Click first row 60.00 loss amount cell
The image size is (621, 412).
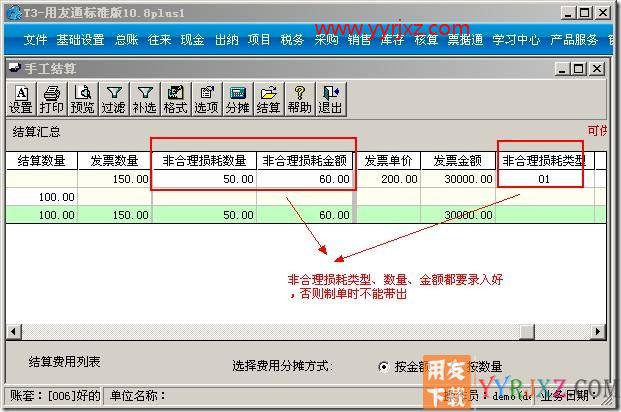(x=305, y=179)
